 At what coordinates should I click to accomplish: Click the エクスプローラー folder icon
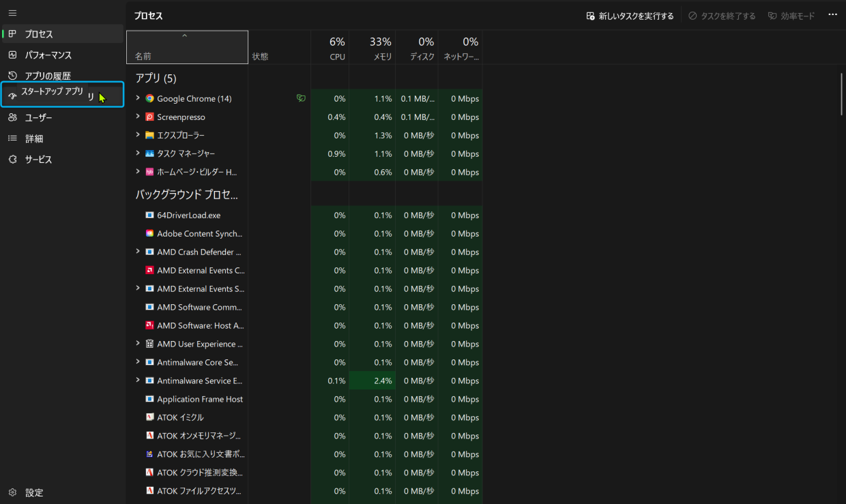pos(149,136)
